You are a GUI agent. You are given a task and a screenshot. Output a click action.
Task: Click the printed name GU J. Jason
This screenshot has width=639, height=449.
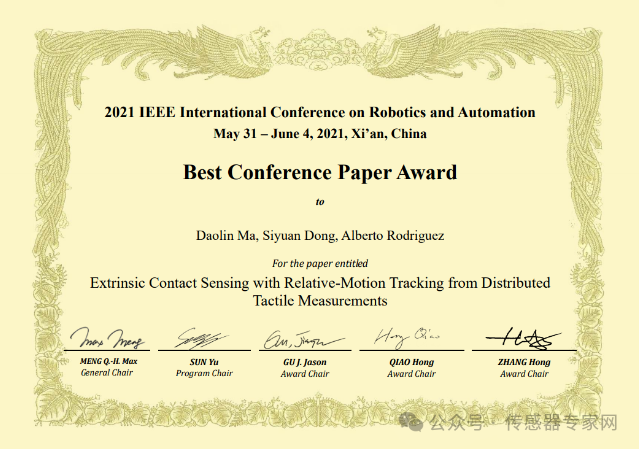[304, 361]
